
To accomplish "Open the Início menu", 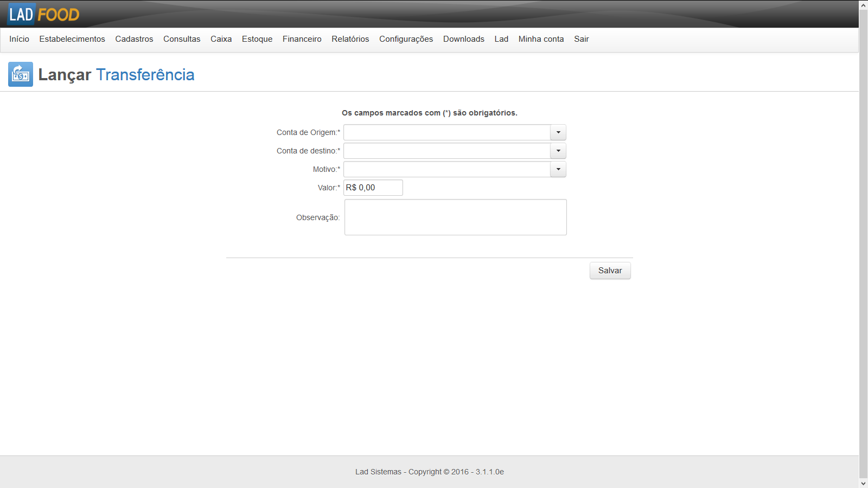I will click(x=19, y=39).
